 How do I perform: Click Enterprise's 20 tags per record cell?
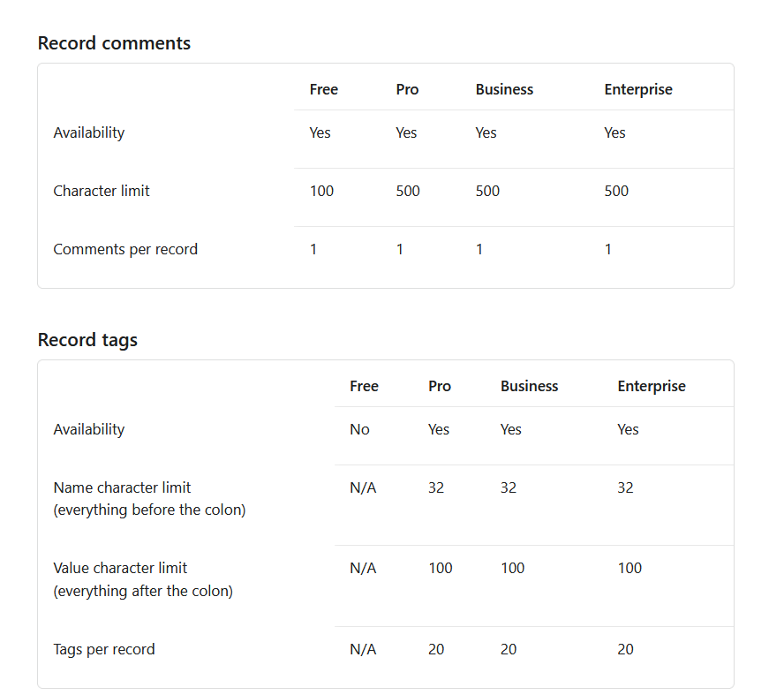coord(625,649)
